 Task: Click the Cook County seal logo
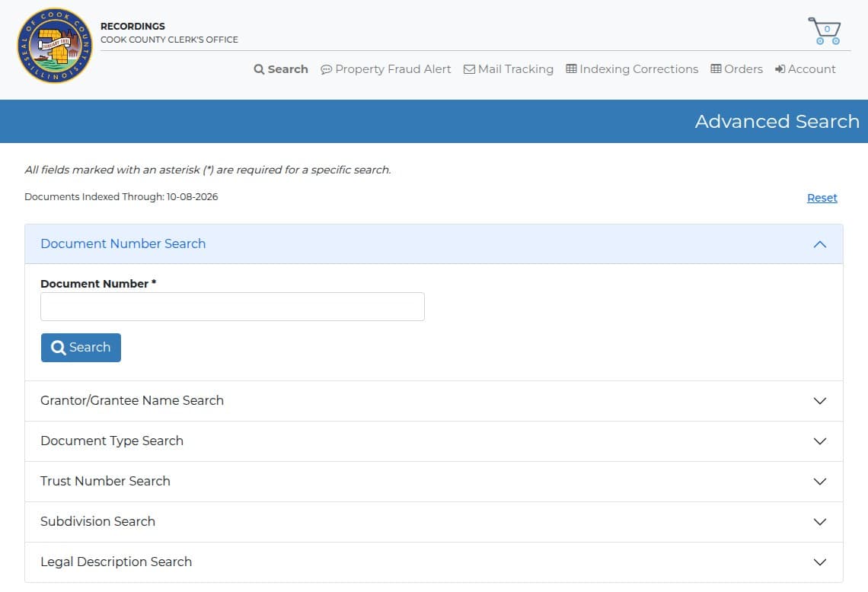[x=55, y=46]
